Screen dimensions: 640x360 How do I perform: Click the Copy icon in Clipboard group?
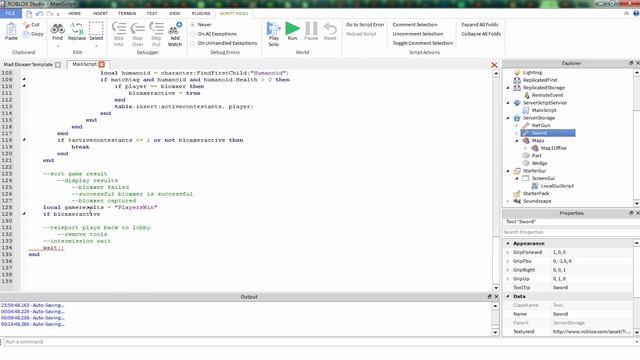(x=26, y=34)
